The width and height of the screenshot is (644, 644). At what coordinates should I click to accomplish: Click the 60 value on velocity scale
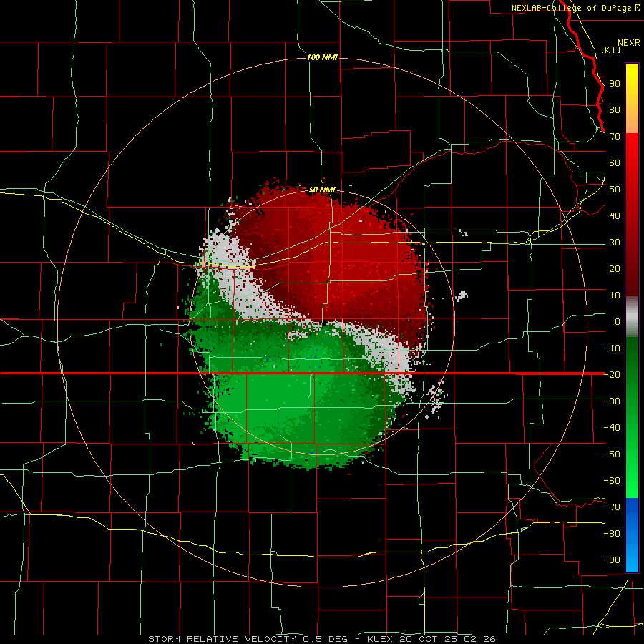[x=615, y=163]
